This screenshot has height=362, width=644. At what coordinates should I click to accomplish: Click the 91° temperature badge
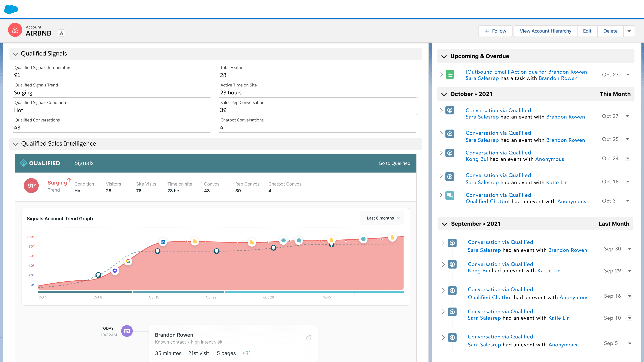coord(31,186)
